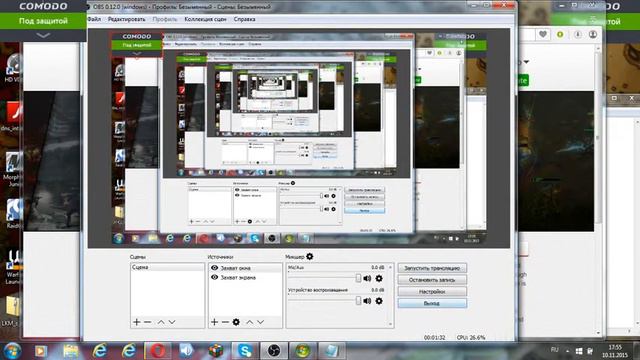Click heart bookmark icon in browser window
The image size is (640, 360).
pyautogui.click(x=543, y=35)
